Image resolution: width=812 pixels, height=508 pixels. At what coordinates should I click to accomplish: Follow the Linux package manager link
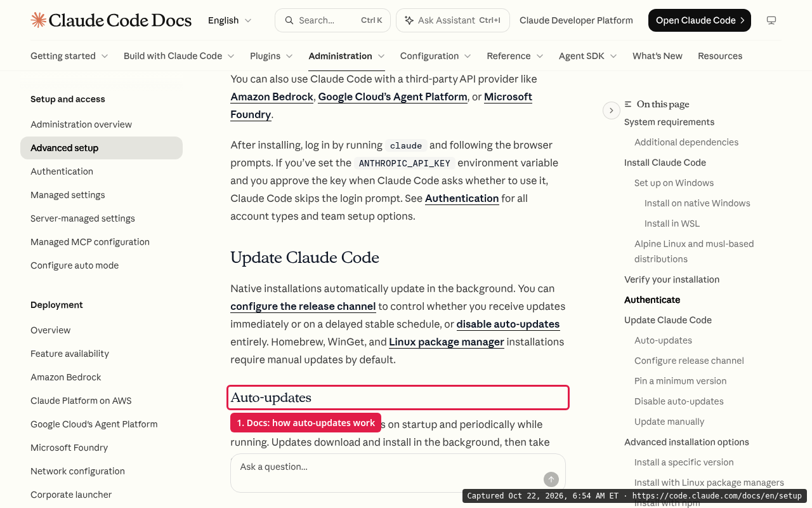pyautogui.click(x=447, y=342)
